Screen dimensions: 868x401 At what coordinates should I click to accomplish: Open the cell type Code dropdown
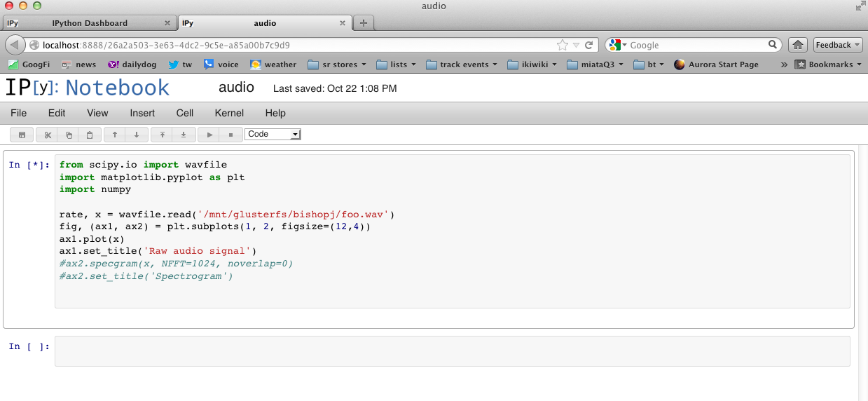click(273, 134)
